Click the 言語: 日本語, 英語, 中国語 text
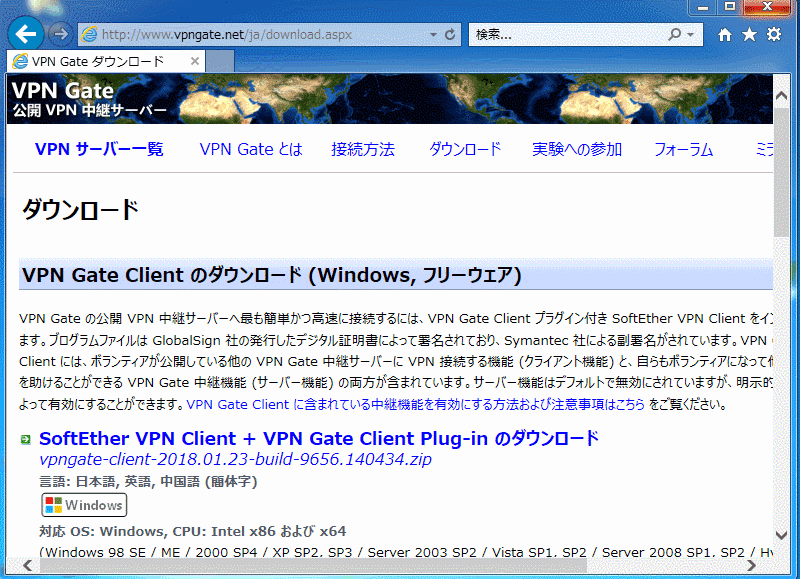 coord(148,482)
